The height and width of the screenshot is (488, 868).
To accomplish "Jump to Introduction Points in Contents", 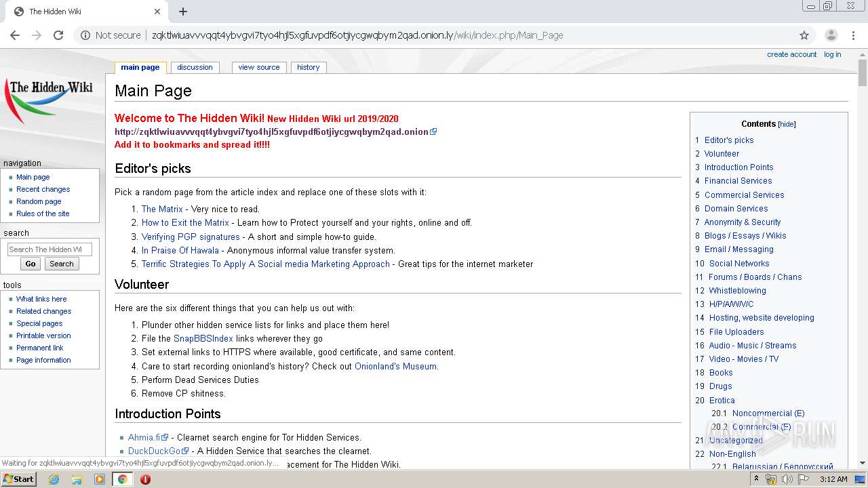I will [738, 167].
